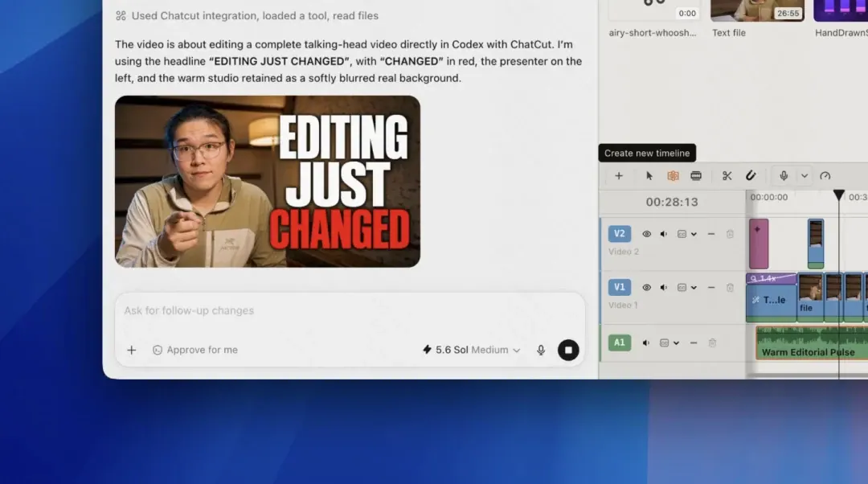Select the V2 track label badge

click(x=620, y=234)
